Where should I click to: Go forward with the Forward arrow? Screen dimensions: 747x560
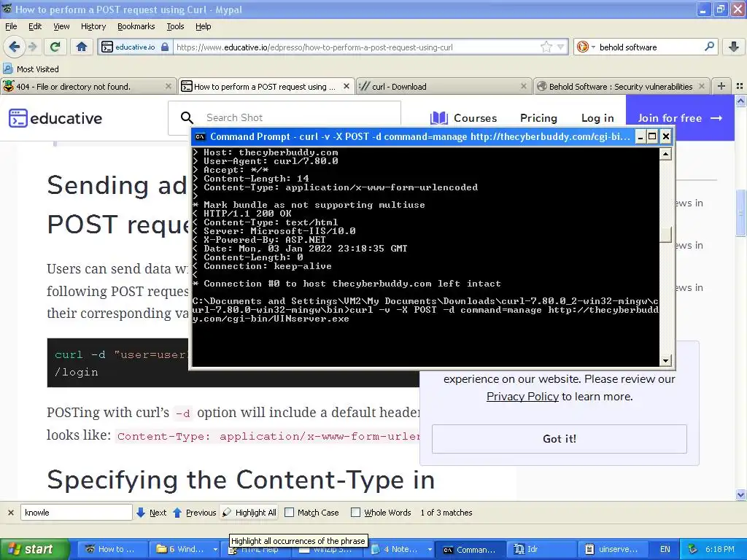click(33, 47)
